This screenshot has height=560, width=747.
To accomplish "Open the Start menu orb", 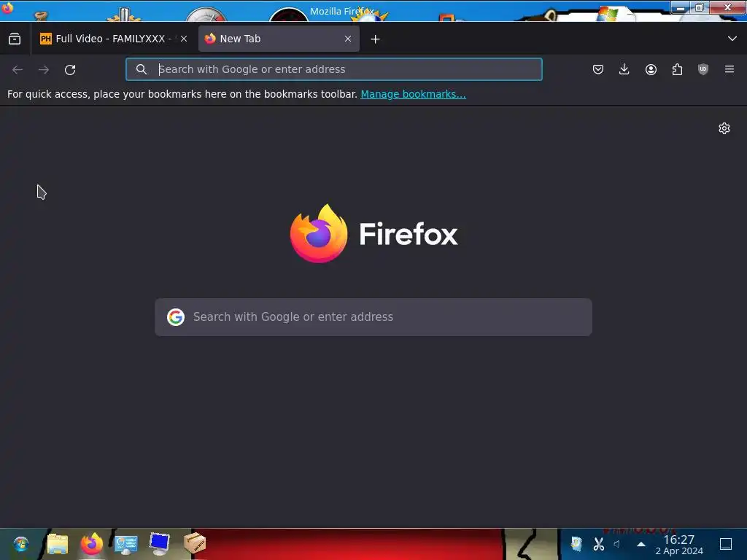I will 21,544.
